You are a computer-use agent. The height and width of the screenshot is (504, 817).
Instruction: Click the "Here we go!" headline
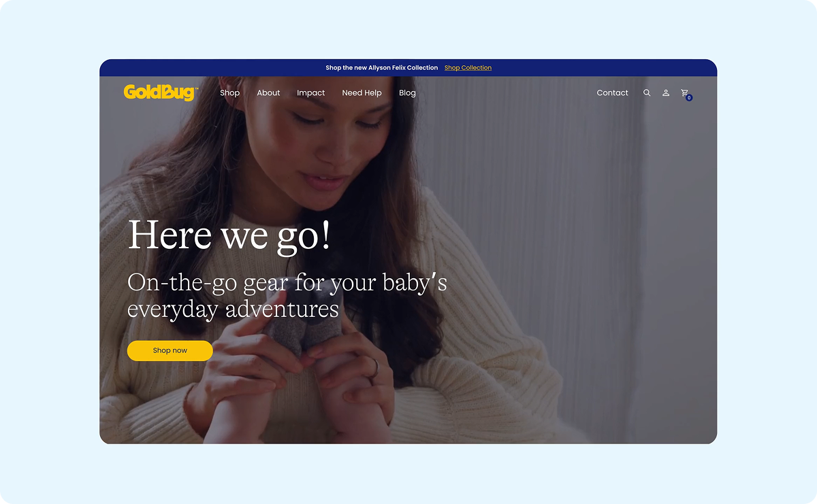click(x=229, y=236)
